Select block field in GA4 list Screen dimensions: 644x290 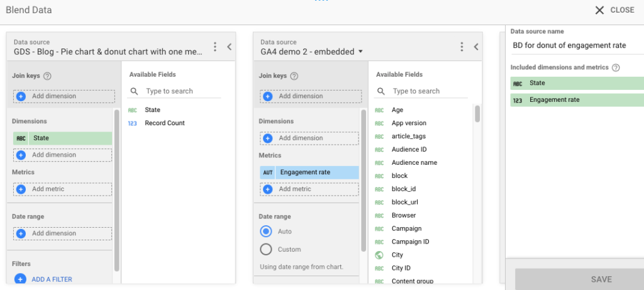click(399, 176)
